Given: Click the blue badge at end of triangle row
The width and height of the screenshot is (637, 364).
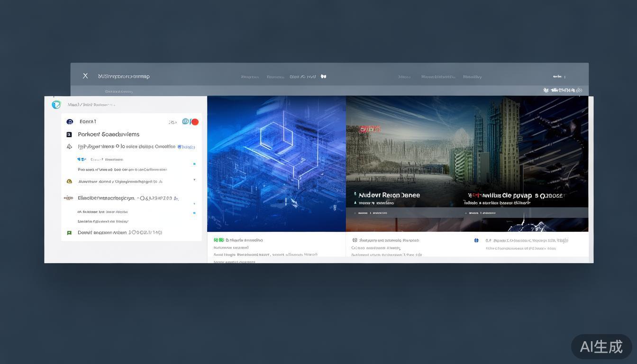Looking at the screenshot, I should [186, 147].
